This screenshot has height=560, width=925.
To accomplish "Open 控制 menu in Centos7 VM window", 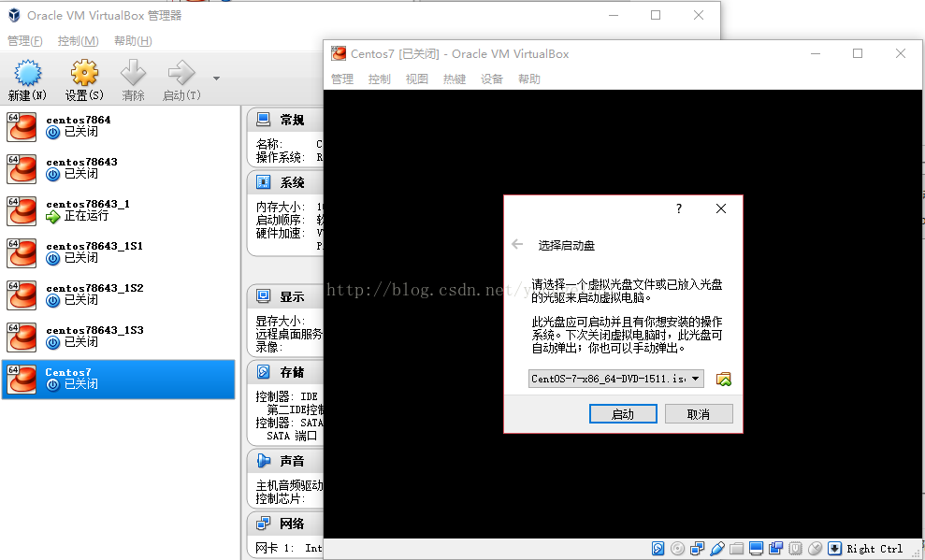I will click(380, 79).
